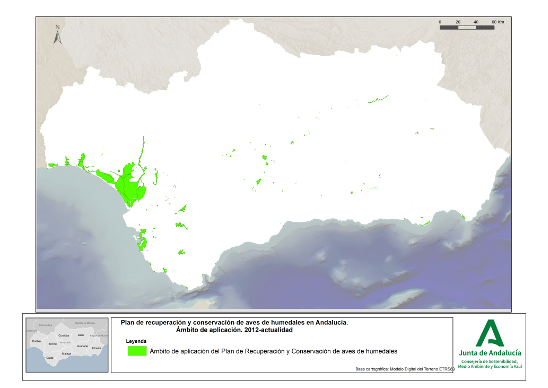This screenshot has height=388, width=548.
Task: Click the map title starting 'Plan de recuperación'
Action: pos(234,323)
